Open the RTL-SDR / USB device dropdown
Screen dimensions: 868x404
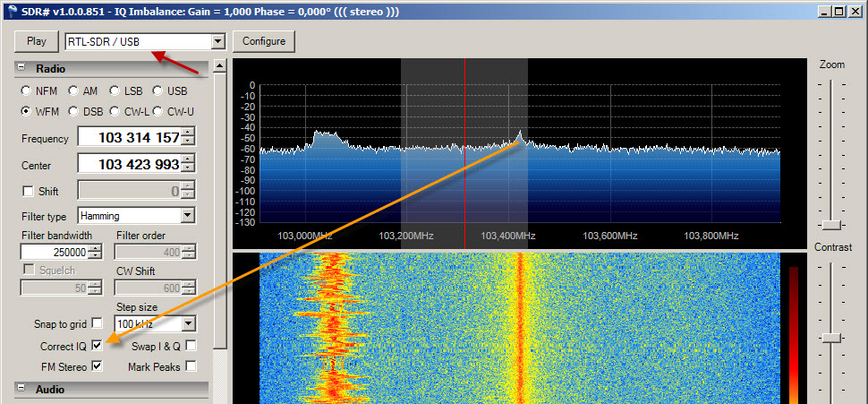(x=217, y=41)
